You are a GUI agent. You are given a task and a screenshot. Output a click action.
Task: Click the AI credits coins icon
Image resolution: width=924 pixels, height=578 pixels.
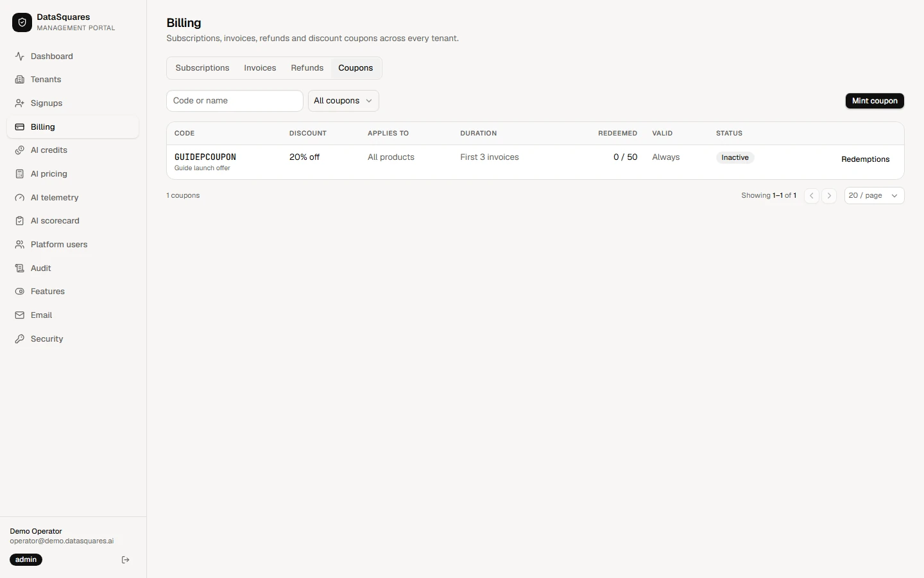pyautogui.click(x=20, y=150)
